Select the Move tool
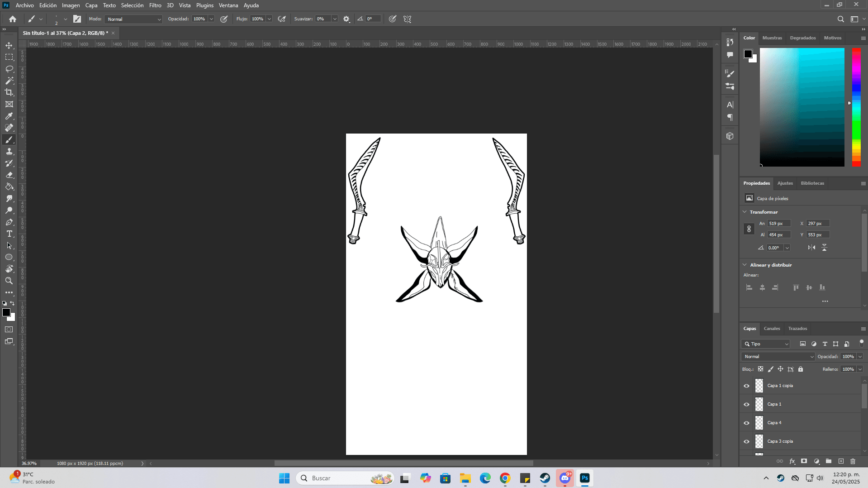868x488 pixels. click(x=9, y=45)
